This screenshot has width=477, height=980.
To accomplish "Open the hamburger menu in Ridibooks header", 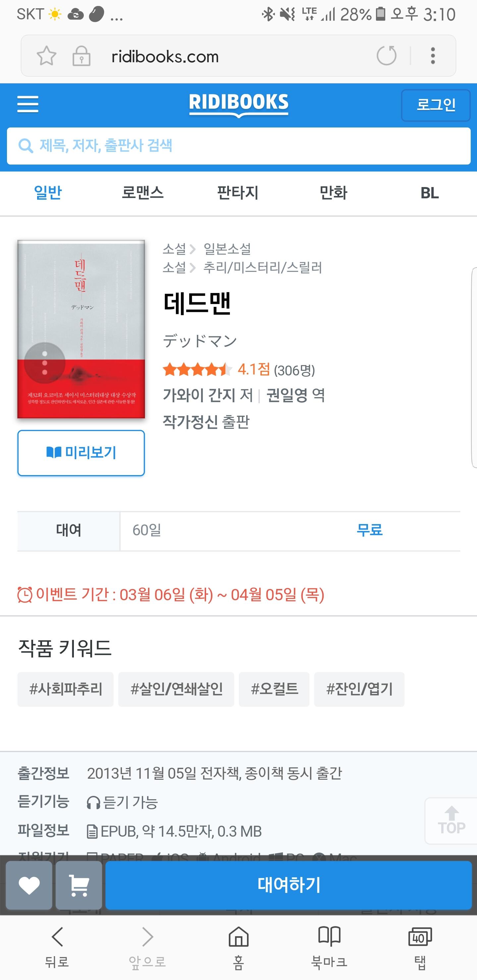I will click(28, 104).
